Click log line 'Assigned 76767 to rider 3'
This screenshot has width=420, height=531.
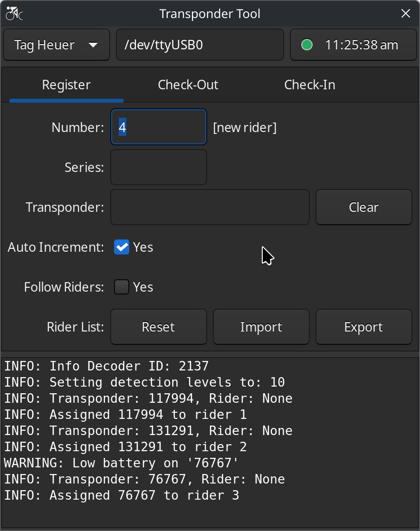(x=122, y=495)
